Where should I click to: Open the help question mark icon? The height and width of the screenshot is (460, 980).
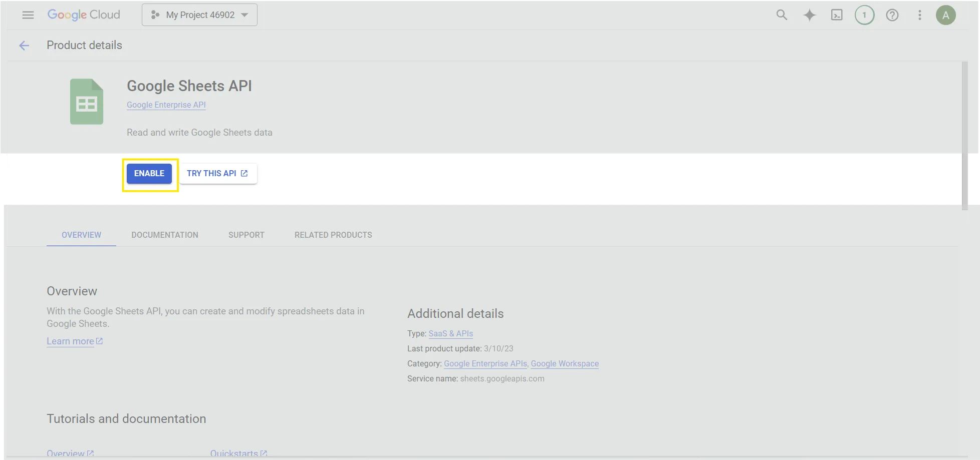pos(892,15)
